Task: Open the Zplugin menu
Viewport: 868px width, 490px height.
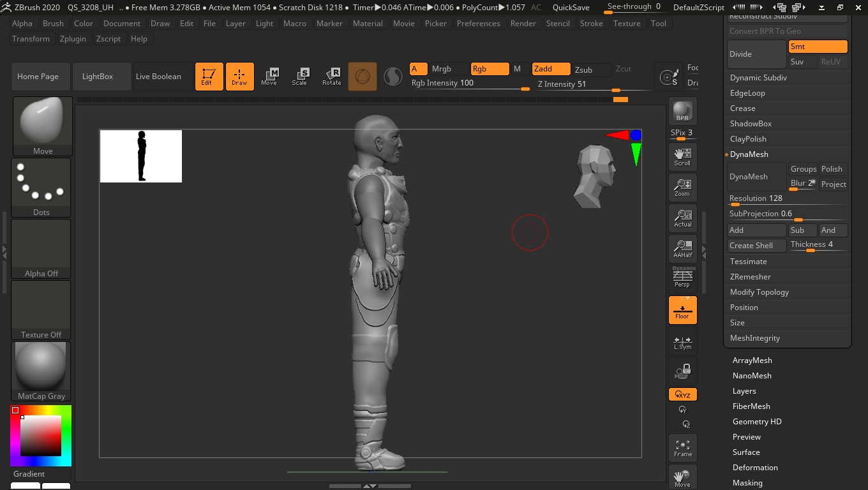Action: tap(73, 39)
